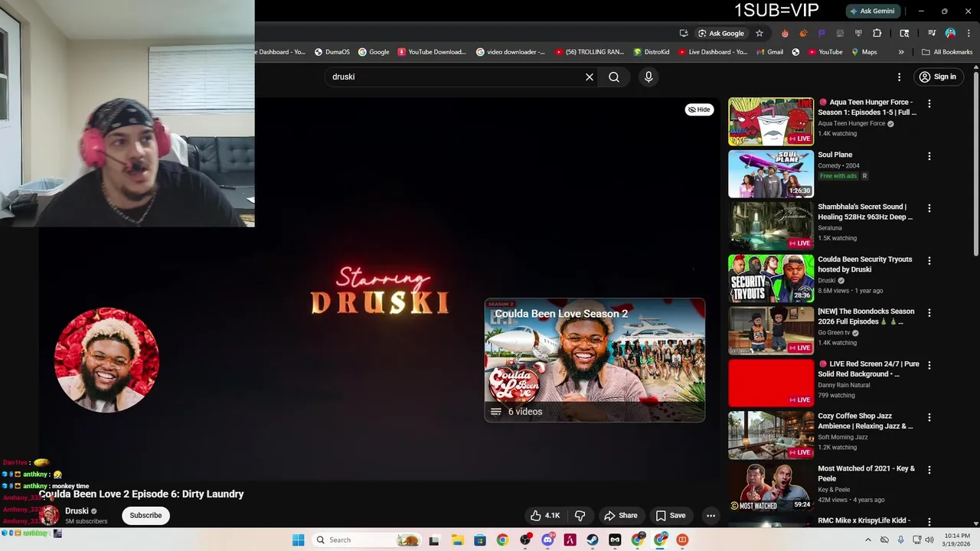
Task: Open the Google bookmark
Action: pyautogui.click(x=373, y=52)
